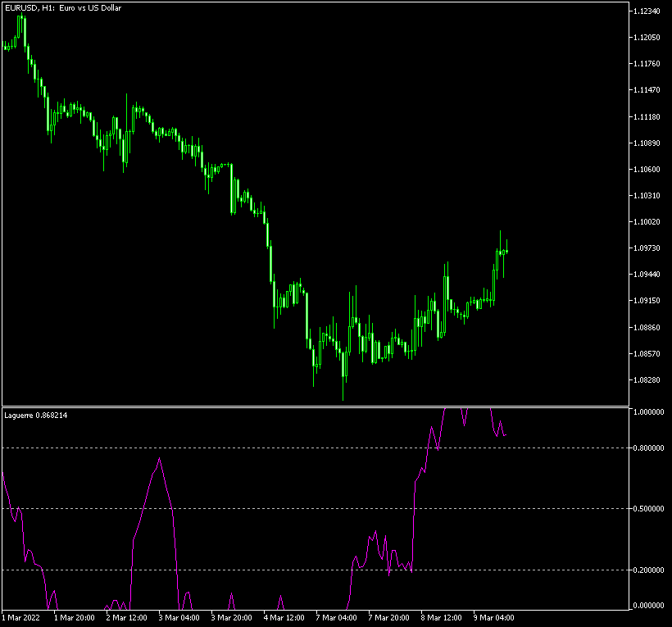Click the 7 Mar 20:00 time label
Viewport: 672px width, 627px height.
tap(388, 617)
